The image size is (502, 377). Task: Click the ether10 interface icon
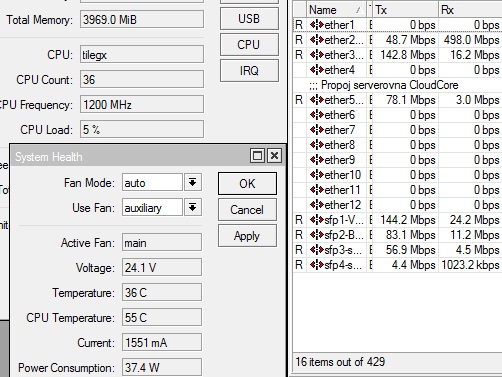coord(316,175)
